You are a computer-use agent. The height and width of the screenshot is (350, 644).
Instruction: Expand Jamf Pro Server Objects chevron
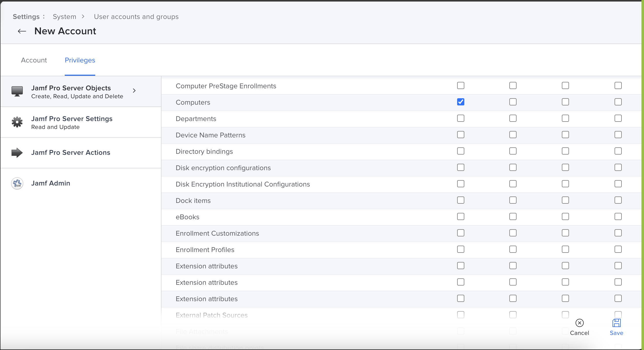tap(134, 91)
